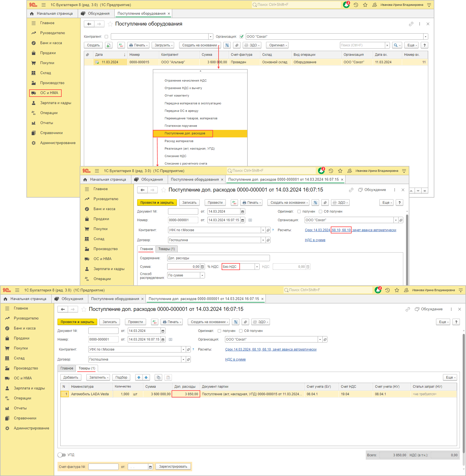Image resolution: width=466 pixels, height=476 pixels.
Task: Open notifications bell in the equipment list window
Action: coord(346,5)
